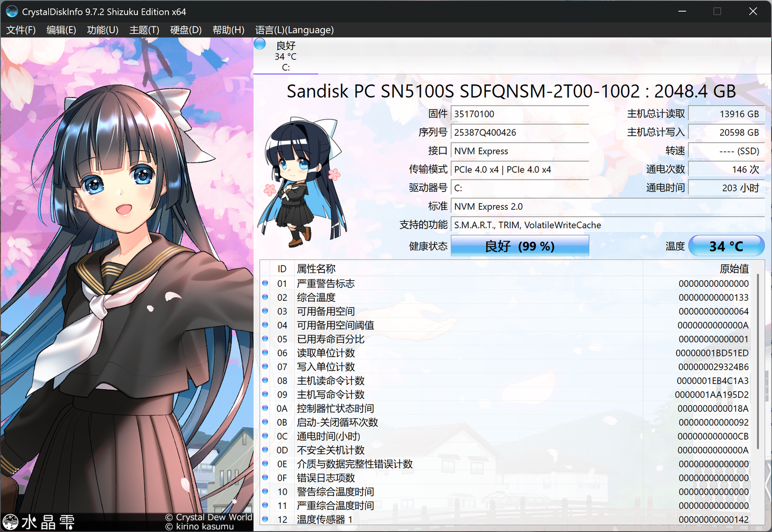Click the 34 °C temperature button
This screenshot has width=772, height=532.
(x=726, y=246)
